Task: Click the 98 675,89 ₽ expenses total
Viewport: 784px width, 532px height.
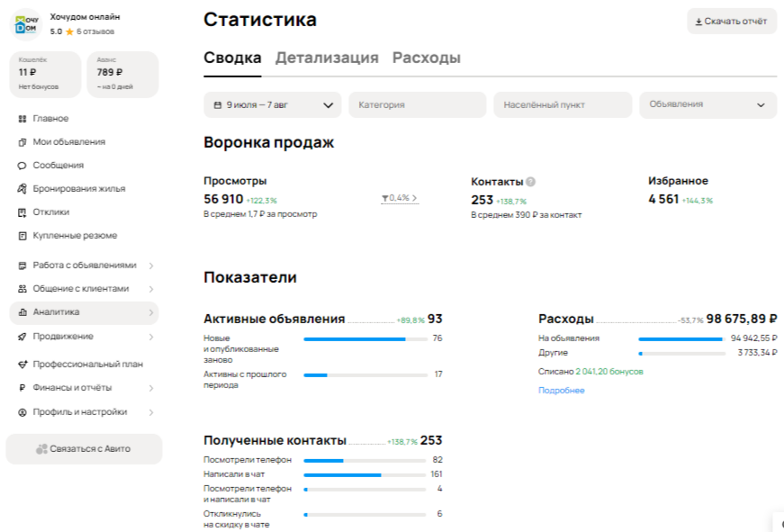Action: click(742, 319)
